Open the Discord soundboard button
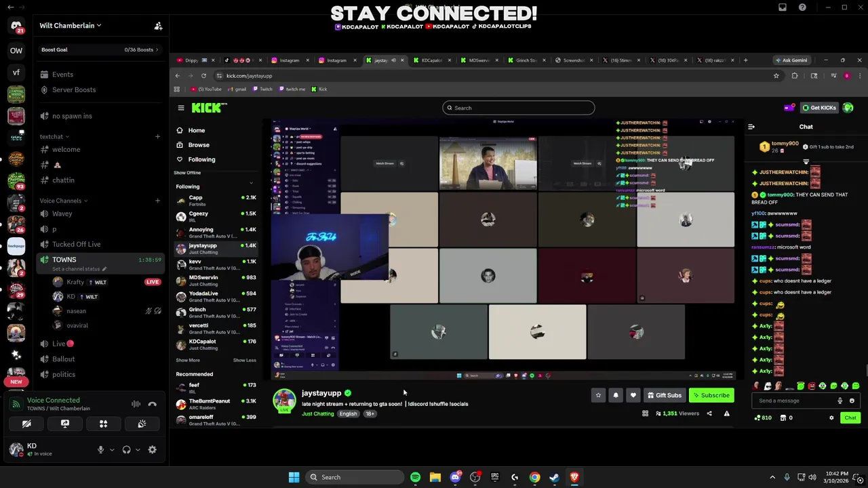Viewport: 868px width, 488px height. click(x=142, y=424)
